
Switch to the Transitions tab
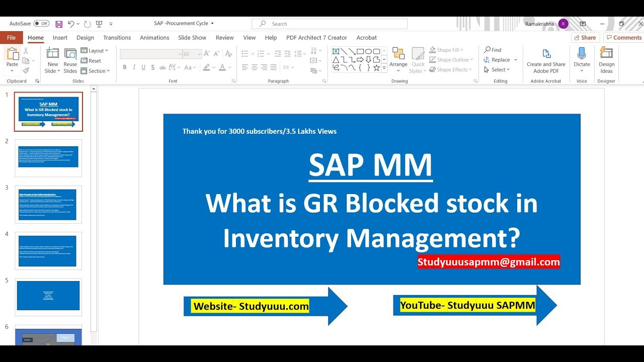pos(117,38)
